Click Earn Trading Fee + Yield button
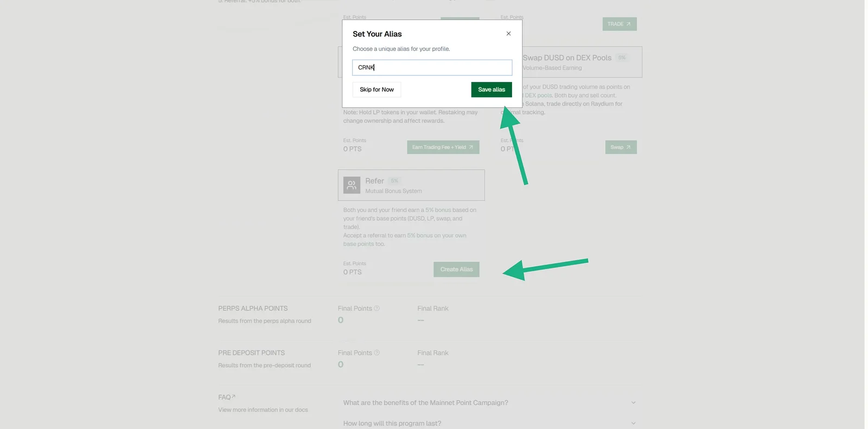The image size is (868, 429). coord(443,147)
